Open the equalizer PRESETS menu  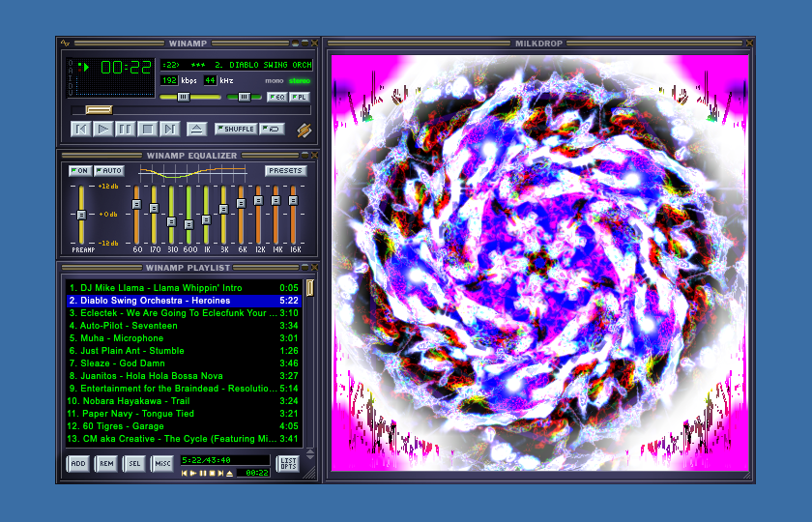click(286, 171)
